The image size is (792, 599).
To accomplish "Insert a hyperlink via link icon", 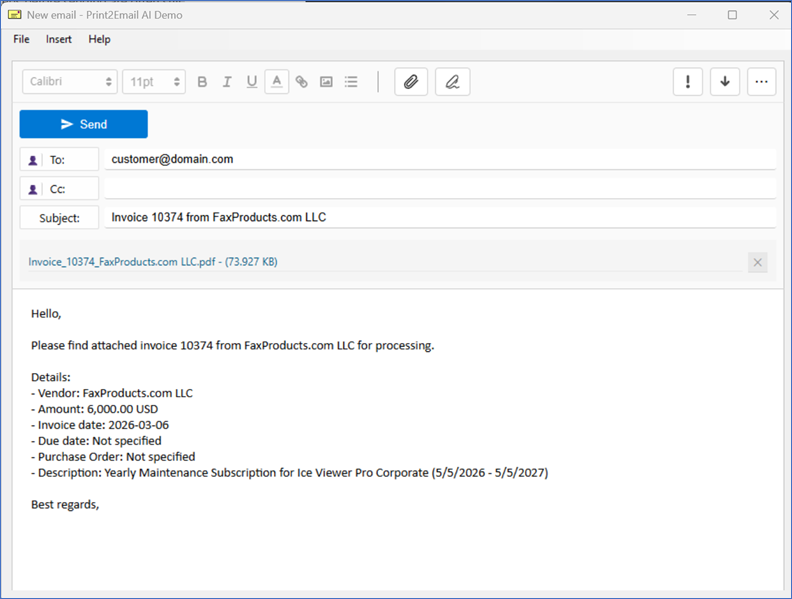I will [302, 82].
